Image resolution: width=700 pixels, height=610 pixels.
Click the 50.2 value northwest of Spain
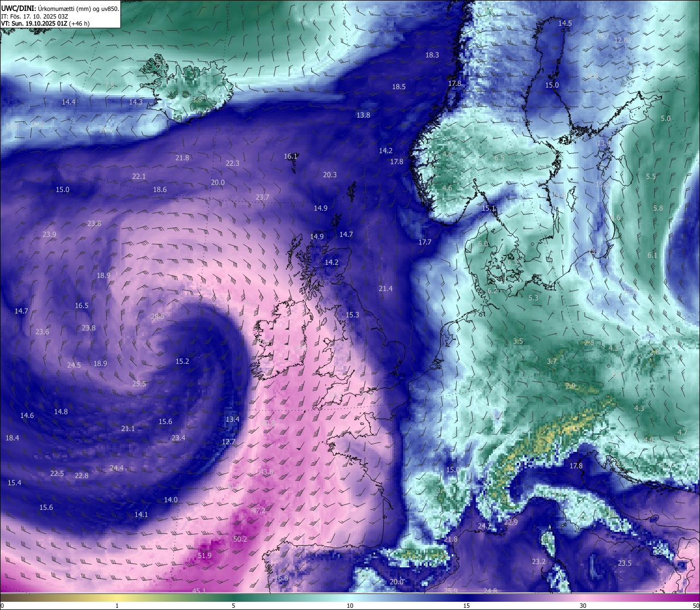tap(240, 538)
